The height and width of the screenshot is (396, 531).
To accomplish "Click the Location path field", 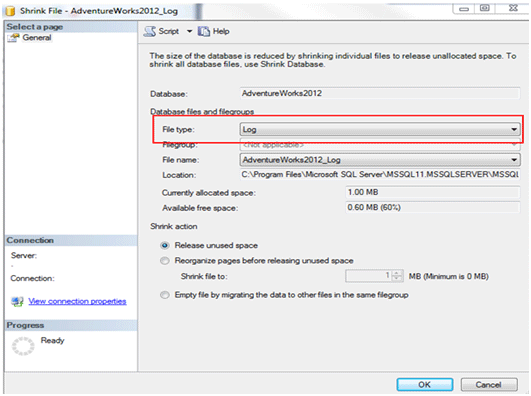I will [x=380, y=175].
